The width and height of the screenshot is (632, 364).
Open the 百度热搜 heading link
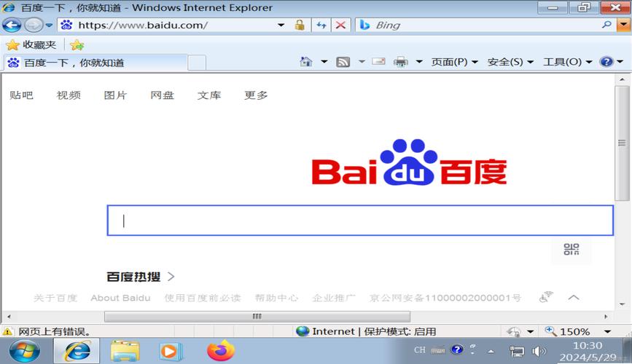pos(133,277)
